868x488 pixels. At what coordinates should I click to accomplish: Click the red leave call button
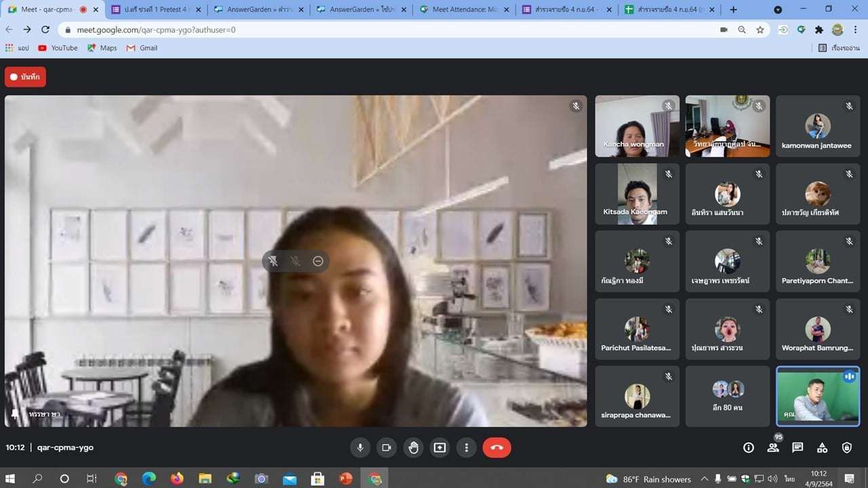point(496,447)
